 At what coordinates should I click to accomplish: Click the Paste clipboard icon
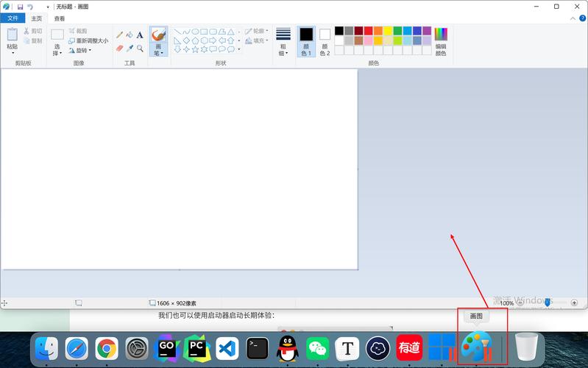pos(12,38)
